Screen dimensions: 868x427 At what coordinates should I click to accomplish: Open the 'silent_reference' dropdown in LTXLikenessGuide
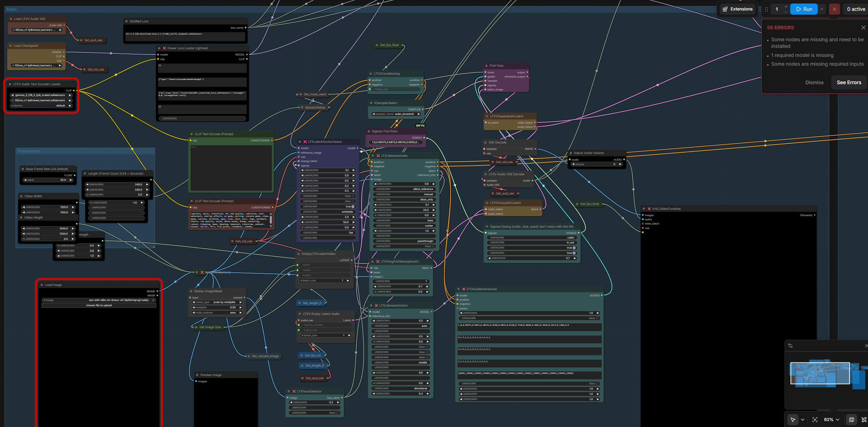[405, 189]
